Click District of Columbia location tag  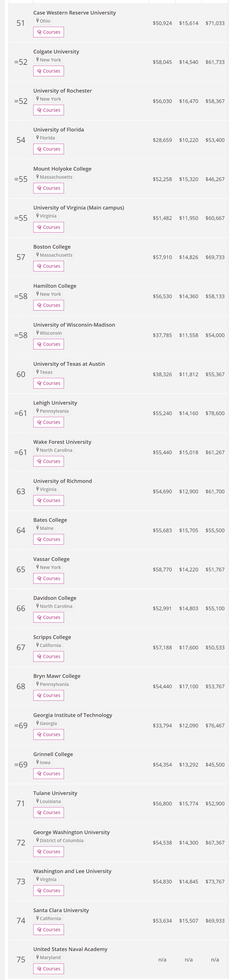pos(59,840)
